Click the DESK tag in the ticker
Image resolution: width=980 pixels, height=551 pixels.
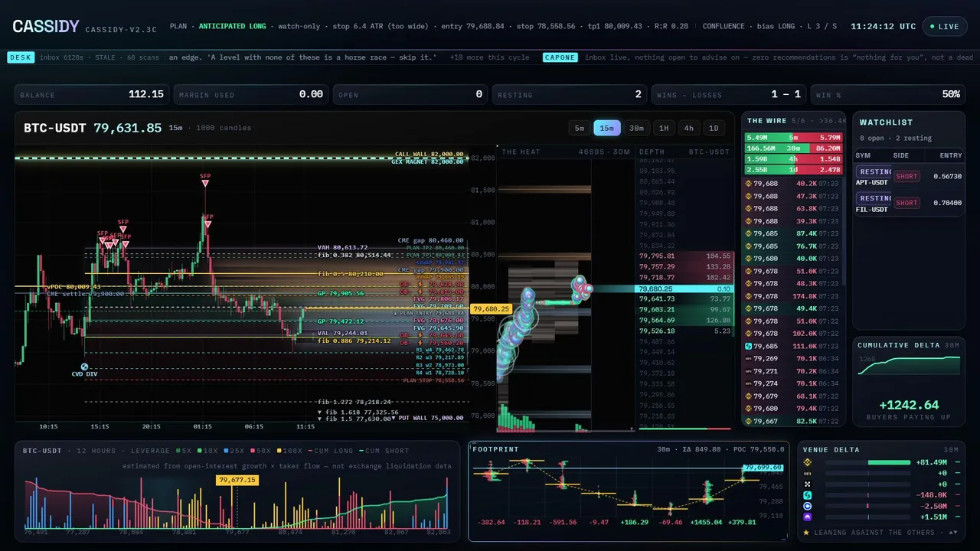click(x=20, y=57)
